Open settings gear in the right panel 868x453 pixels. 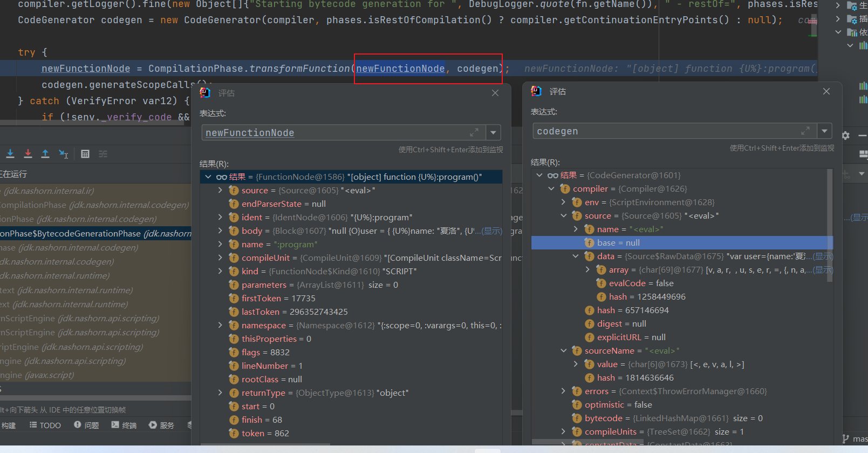point(845,136)
